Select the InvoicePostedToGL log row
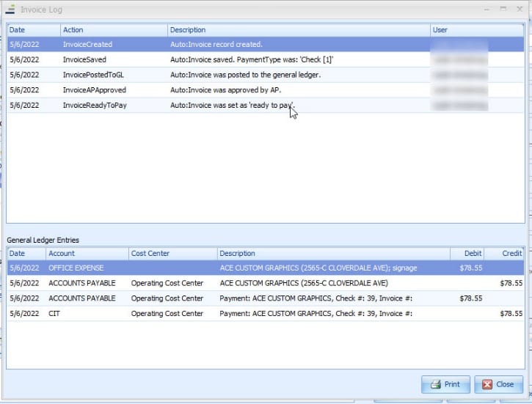The image size is (532, 404). (266, 75)
